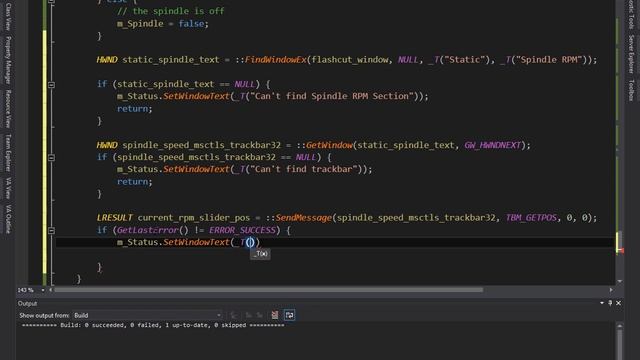Click the ERROR_SUCCESS constant
Image resolution: width=640 pixels, height=360 pixels.
tap(242, 230)
